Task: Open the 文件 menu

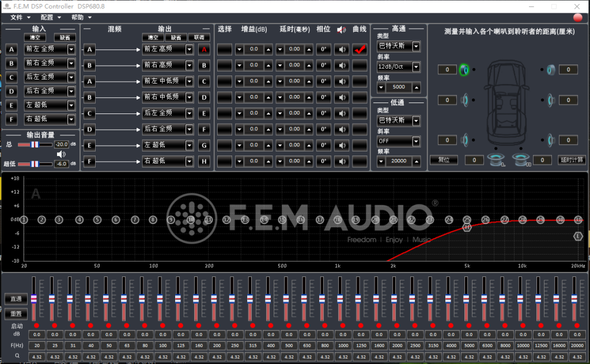Action: click(x=20, y=17)
